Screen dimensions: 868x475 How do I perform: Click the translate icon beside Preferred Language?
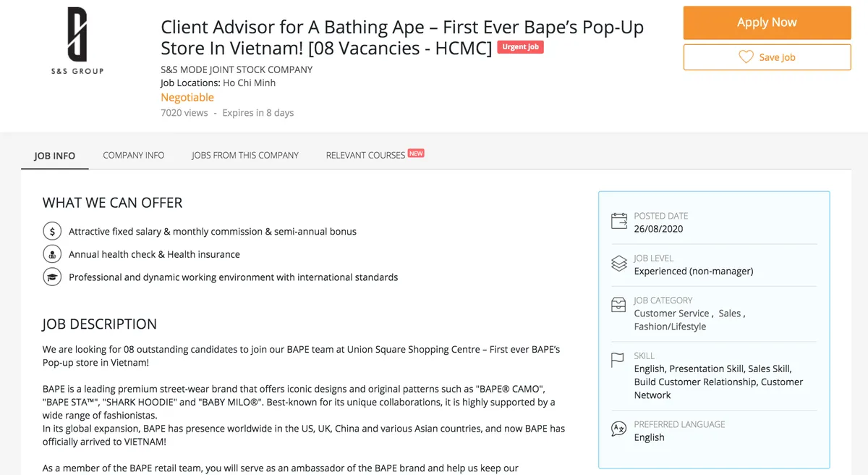(x=619, y=429)
